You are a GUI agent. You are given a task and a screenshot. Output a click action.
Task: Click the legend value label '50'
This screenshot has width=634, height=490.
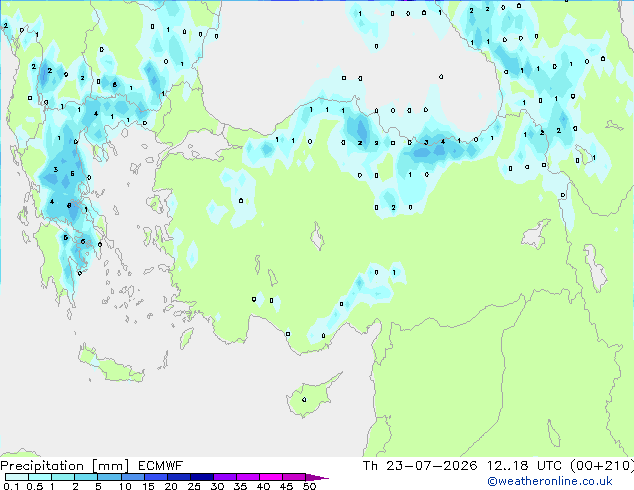(x=309, y=486)
